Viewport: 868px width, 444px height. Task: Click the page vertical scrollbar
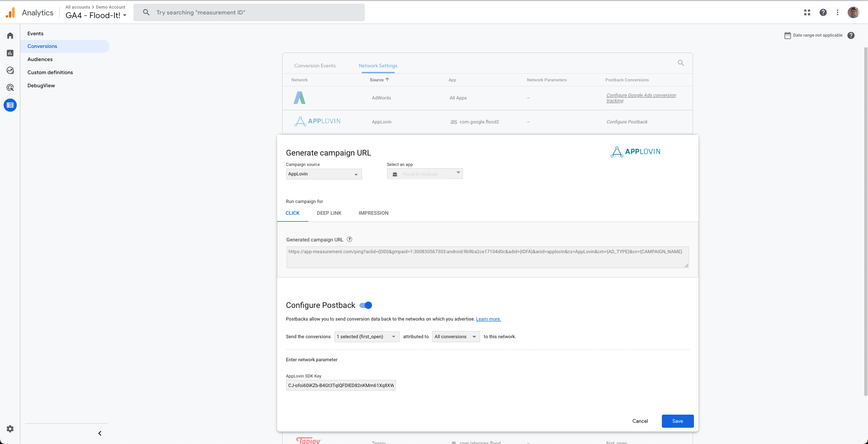[x=866, y=222]
